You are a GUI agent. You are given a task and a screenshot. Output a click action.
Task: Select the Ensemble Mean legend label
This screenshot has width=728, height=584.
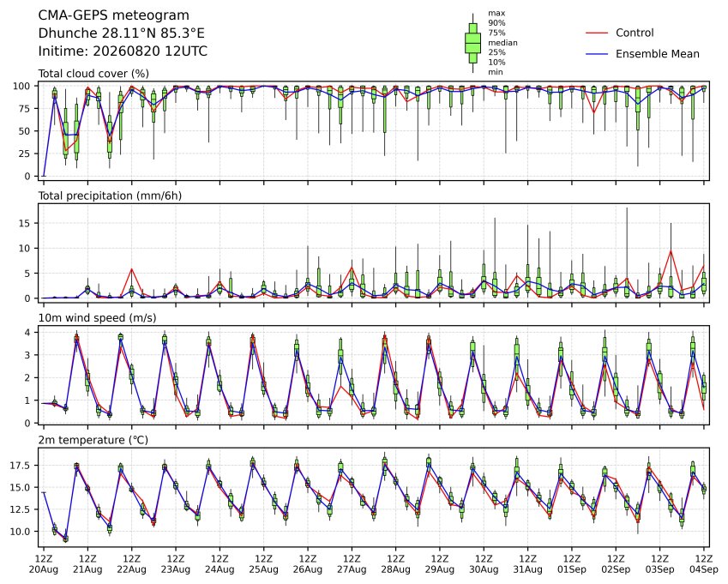click(x=658, y=54)
